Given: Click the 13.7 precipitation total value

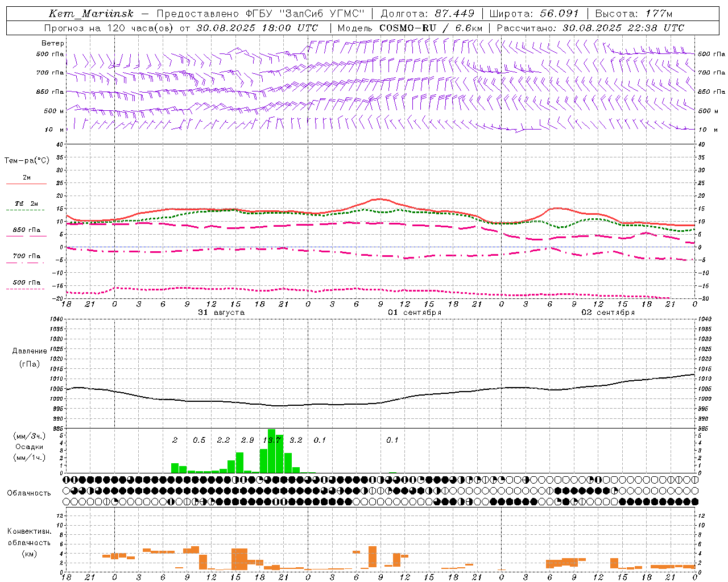Looking at the screenshot, I should (x=272, y=440).
